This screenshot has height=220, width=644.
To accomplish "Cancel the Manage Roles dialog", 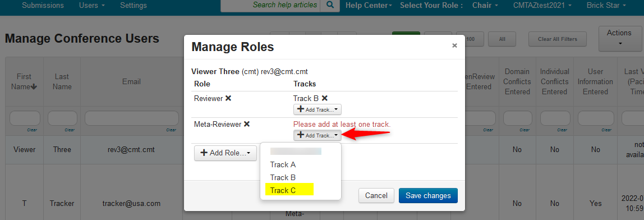I will [x=376, y=196].
